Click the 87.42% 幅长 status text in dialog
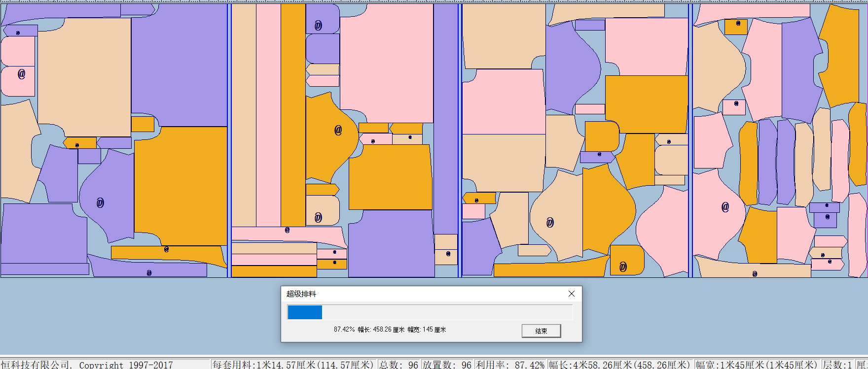The image size is (868, 369). pyautogui.click(x=390, y=330)
